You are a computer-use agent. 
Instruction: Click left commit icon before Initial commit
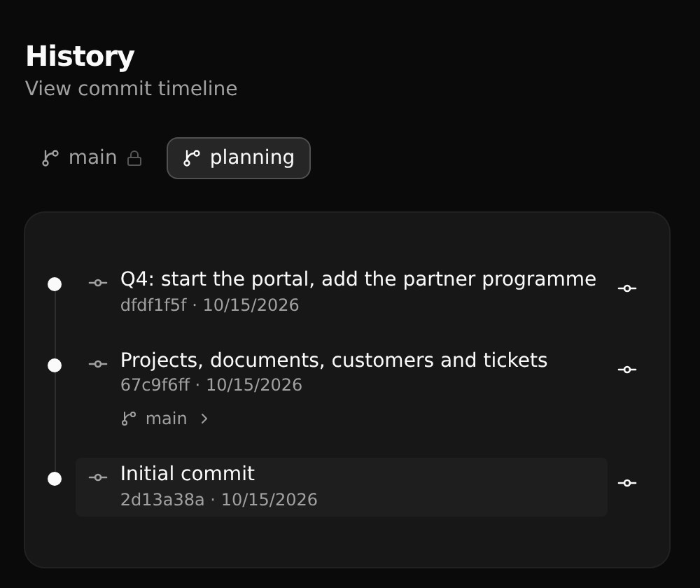click(x=98, y=477)
